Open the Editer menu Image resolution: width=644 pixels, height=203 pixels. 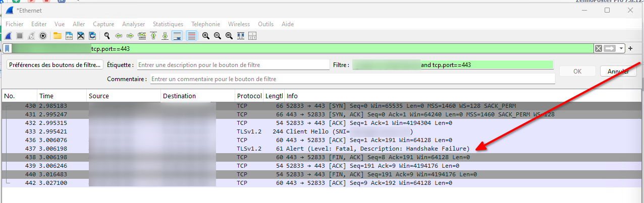[39, 24]
